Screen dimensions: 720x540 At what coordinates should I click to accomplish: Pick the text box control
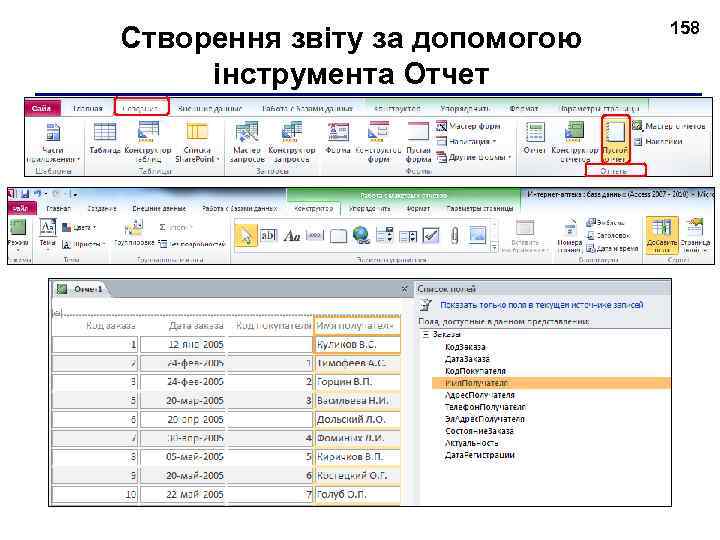coord(268,236)
